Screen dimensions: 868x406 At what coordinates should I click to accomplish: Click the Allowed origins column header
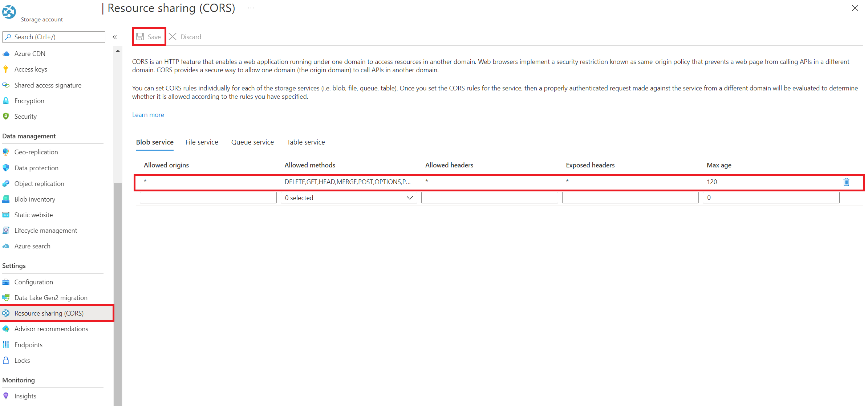pyautogui.click(x=166, y=165)
